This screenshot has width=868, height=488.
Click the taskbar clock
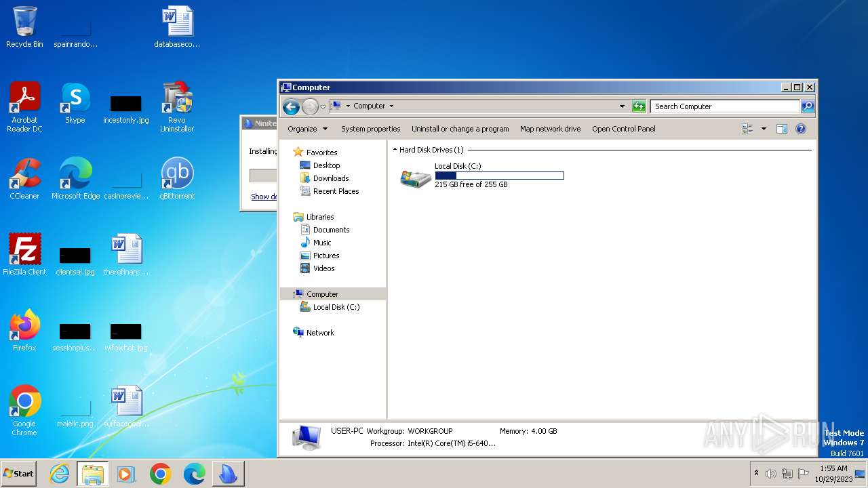click(x=833, y=474)
